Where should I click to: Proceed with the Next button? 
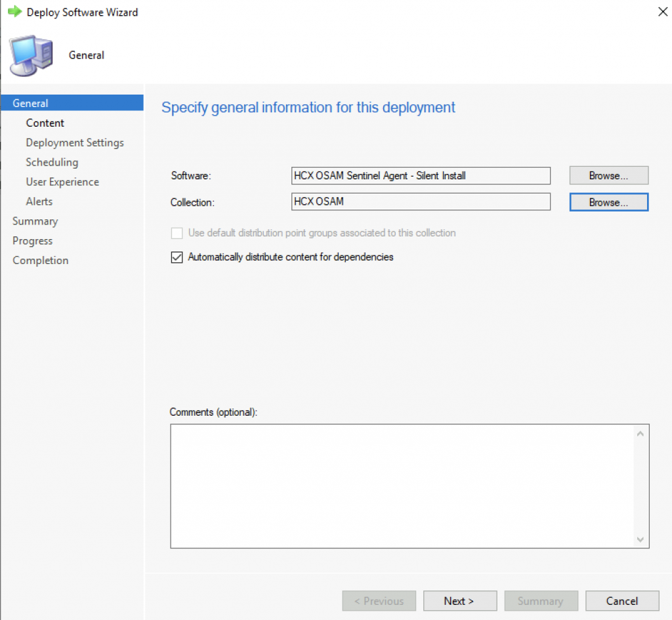[460, 601]
